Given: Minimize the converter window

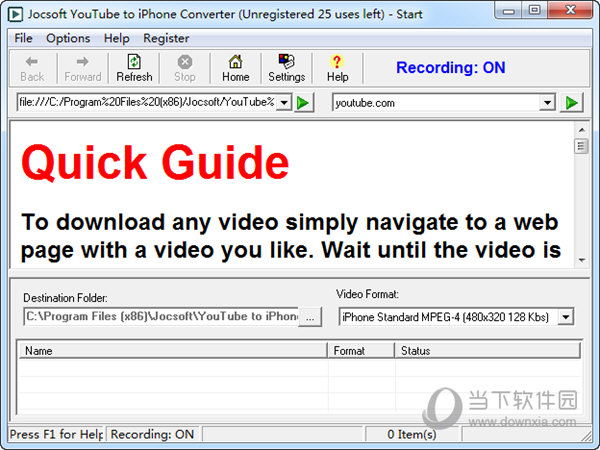Looking at the screenshot, I should click(509, 10).
